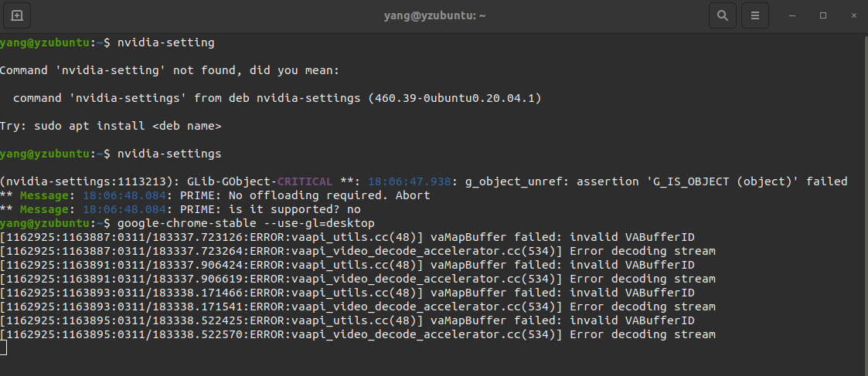
Task: Open the terminal hamburger menu
Action: (x=755, y=15)
